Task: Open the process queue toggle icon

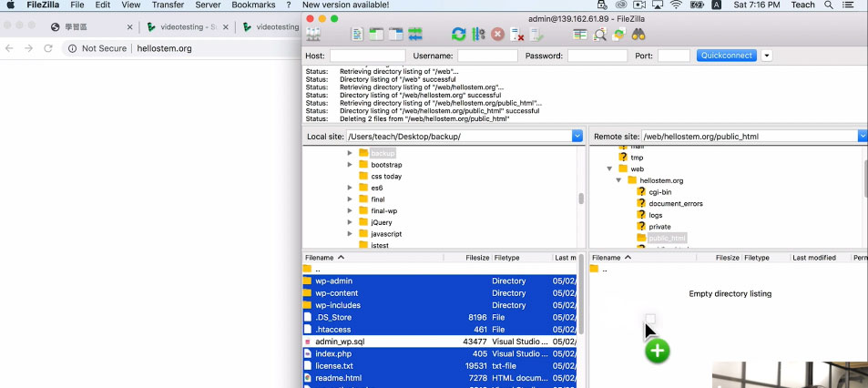Action: (478, 35)
